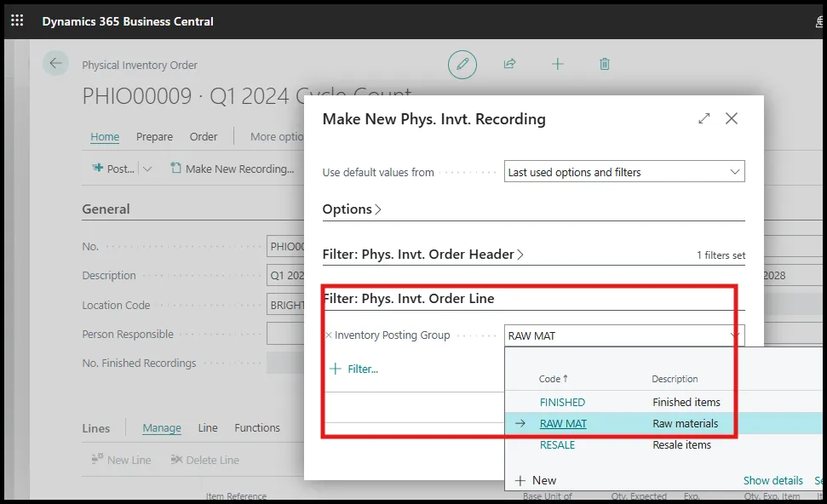Sort lookup by the Code column header

(x=554, y=379)
